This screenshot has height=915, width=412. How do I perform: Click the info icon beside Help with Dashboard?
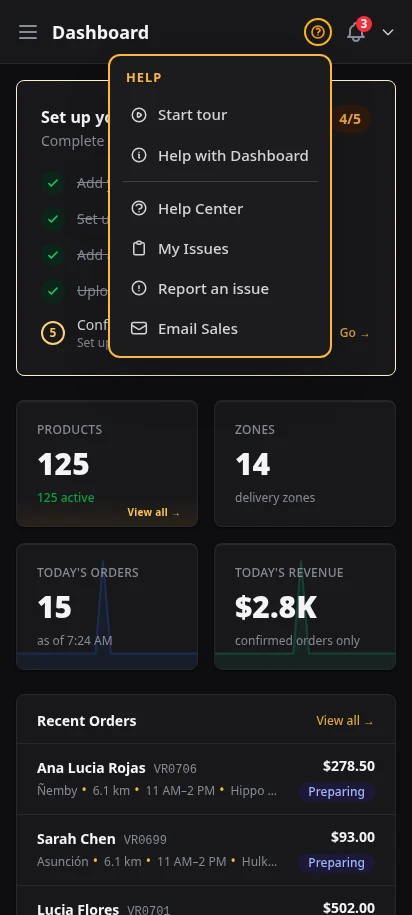pyautogui.click(x=139, y=156)
